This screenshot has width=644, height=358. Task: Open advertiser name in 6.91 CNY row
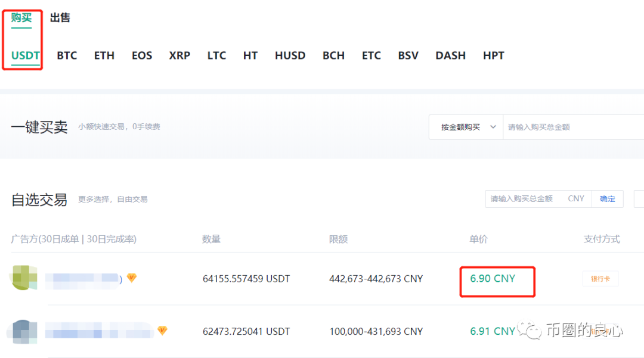pyautogui.click(x=99, y=331)
